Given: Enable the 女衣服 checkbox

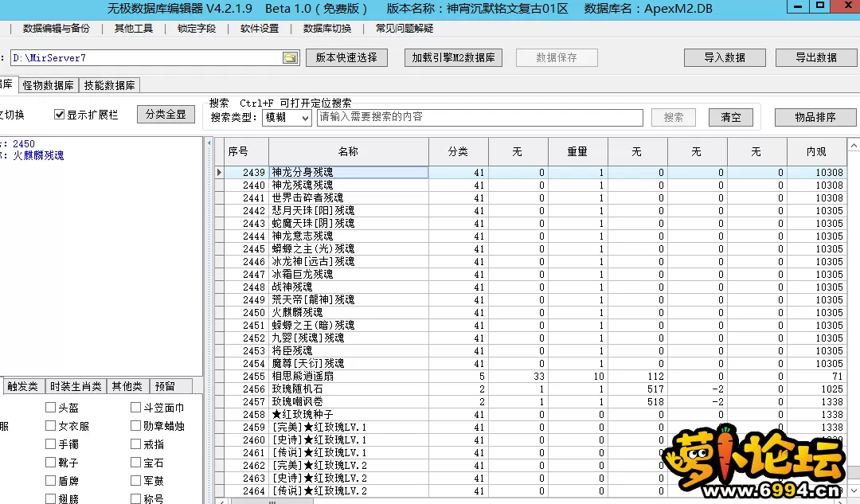Looking at the screenshot, I should tap(50, 426).
